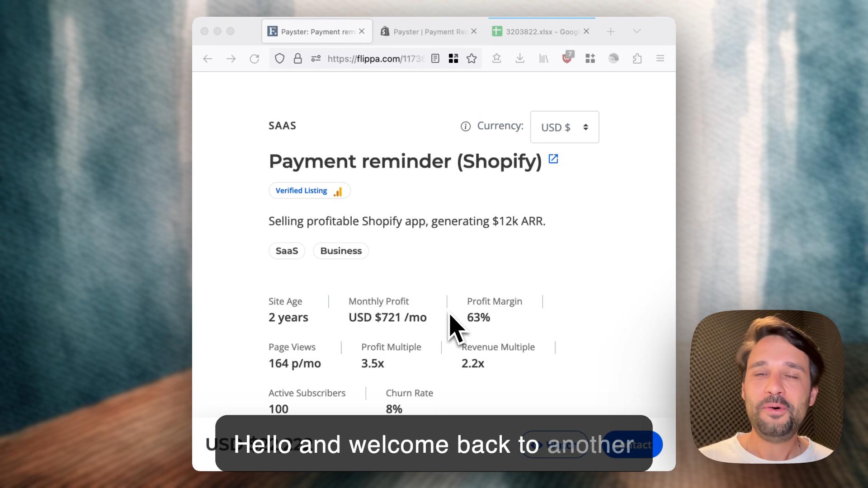Bookmark this page with the star icon
Image resolution: width=868 pixels, height=488 pixels.
pos(472,59)
